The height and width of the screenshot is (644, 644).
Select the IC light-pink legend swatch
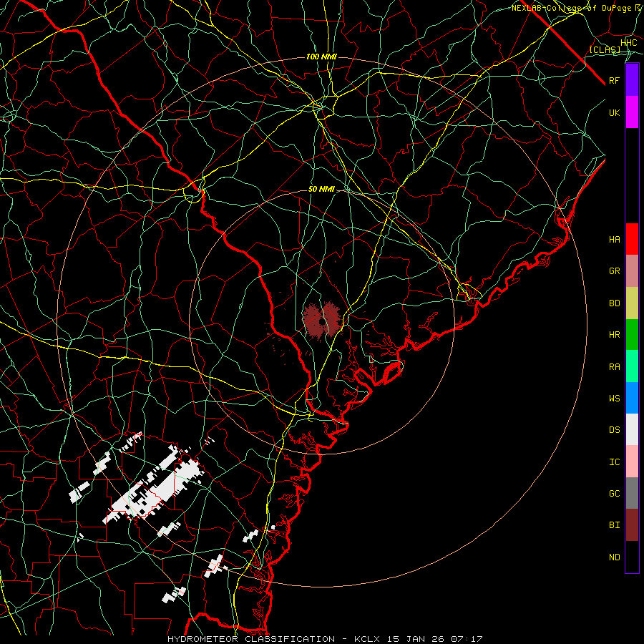click(632, 462)
